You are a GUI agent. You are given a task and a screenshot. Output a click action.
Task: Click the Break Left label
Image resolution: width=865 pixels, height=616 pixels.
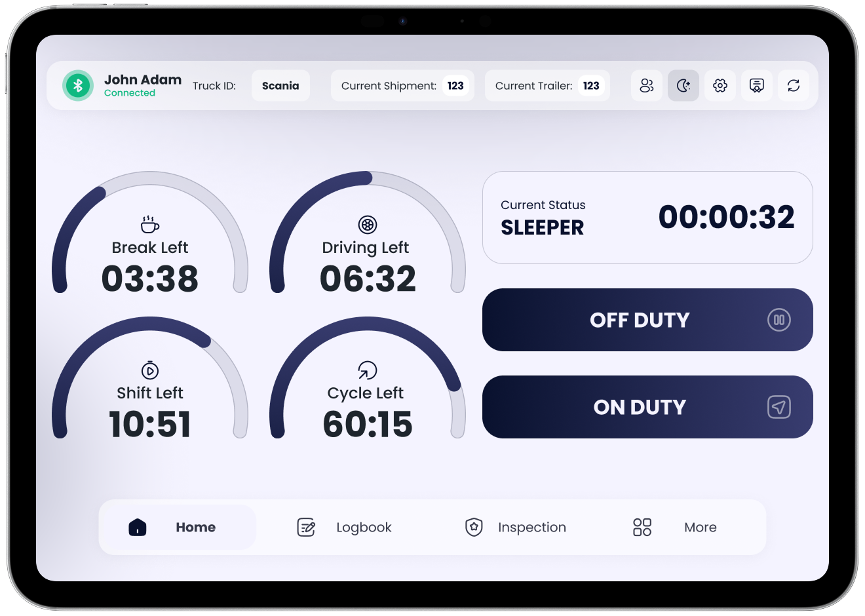tap(150, 247)
